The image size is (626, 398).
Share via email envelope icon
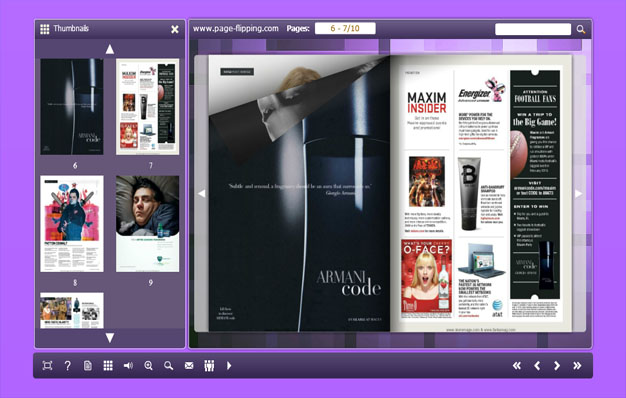tap(189, 365)
